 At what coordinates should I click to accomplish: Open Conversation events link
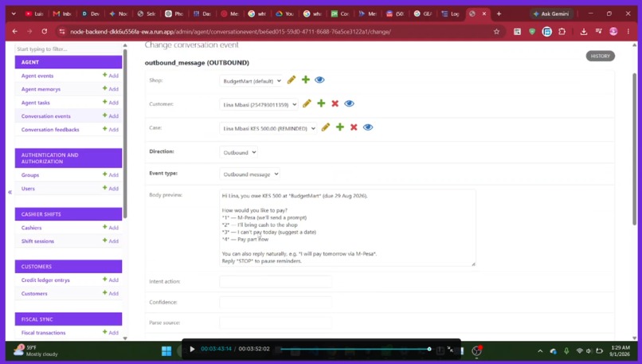[46, 116]
